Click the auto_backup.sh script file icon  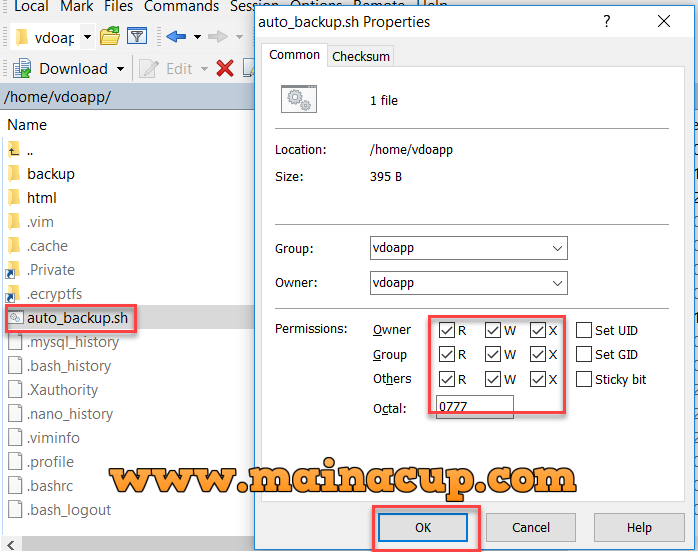pyautogui.click(x=16, y=317)
